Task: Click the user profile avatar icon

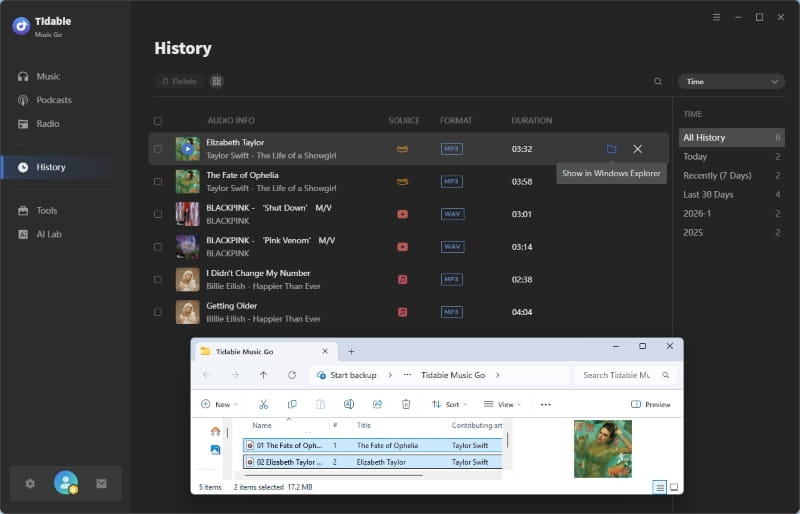Action: tap(66, 483)
